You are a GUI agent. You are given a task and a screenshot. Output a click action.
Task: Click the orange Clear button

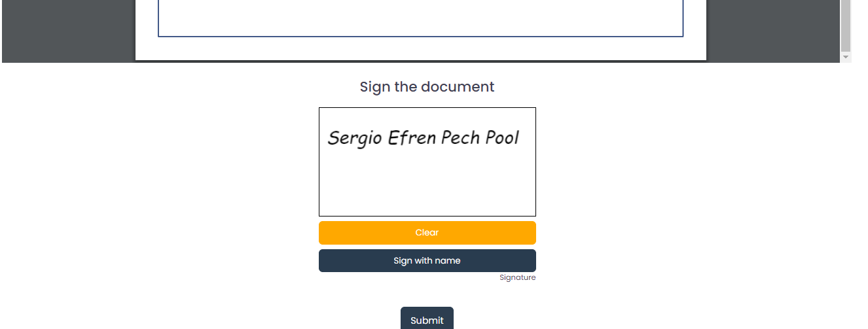click(427, 233)
